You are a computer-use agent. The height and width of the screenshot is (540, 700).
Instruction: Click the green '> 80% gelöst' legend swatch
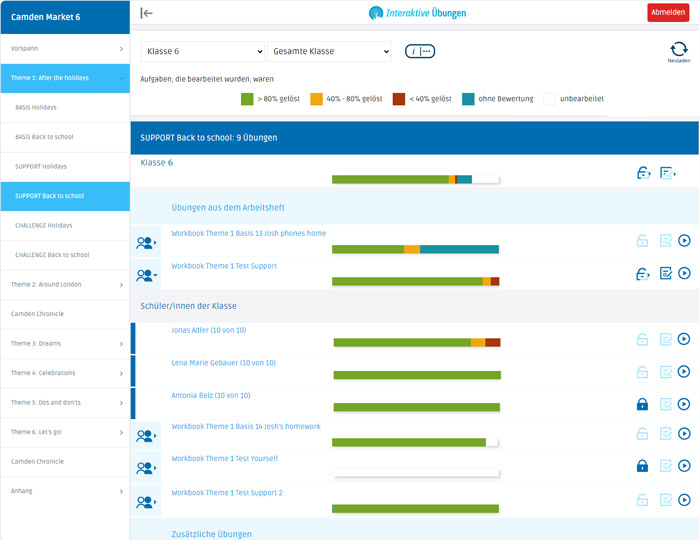pos(247,99)
